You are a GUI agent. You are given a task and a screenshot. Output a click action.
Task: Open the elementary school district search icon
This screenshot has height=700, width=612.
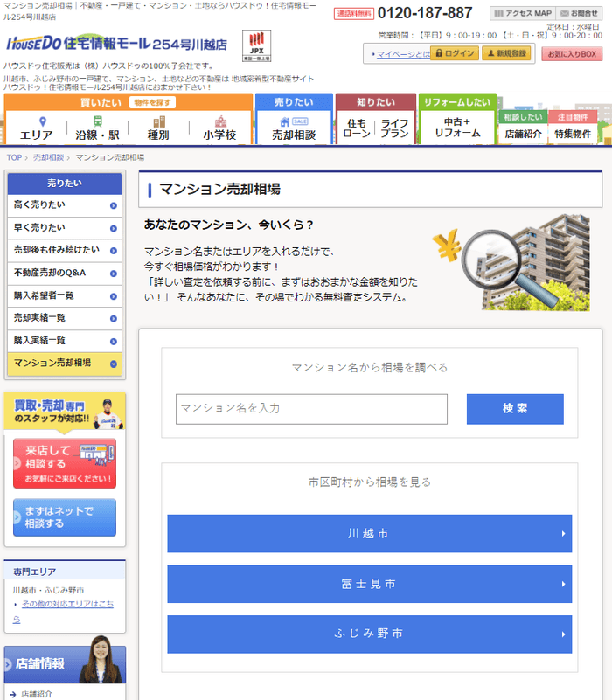tap(219, 128)
